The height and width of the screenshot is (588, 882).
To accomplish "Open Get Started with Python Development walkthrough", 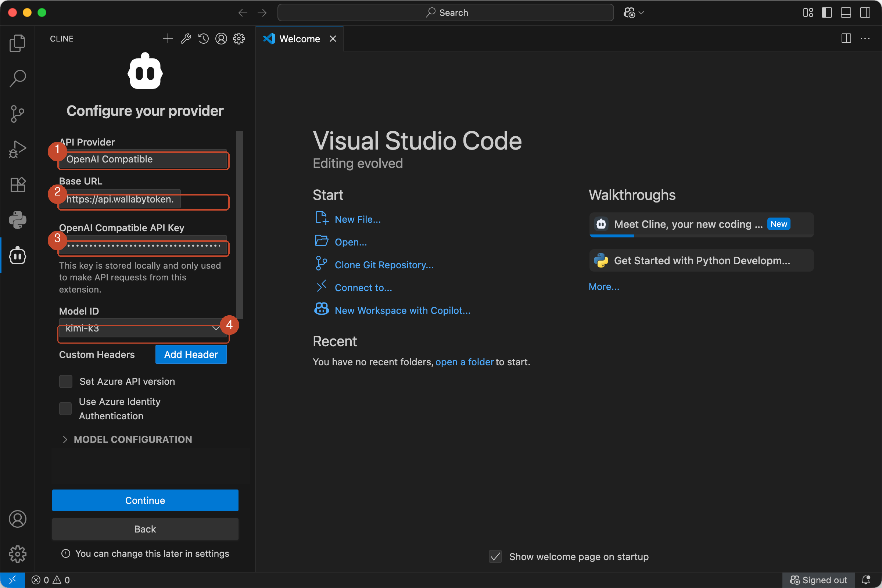I will click(701, 261).
